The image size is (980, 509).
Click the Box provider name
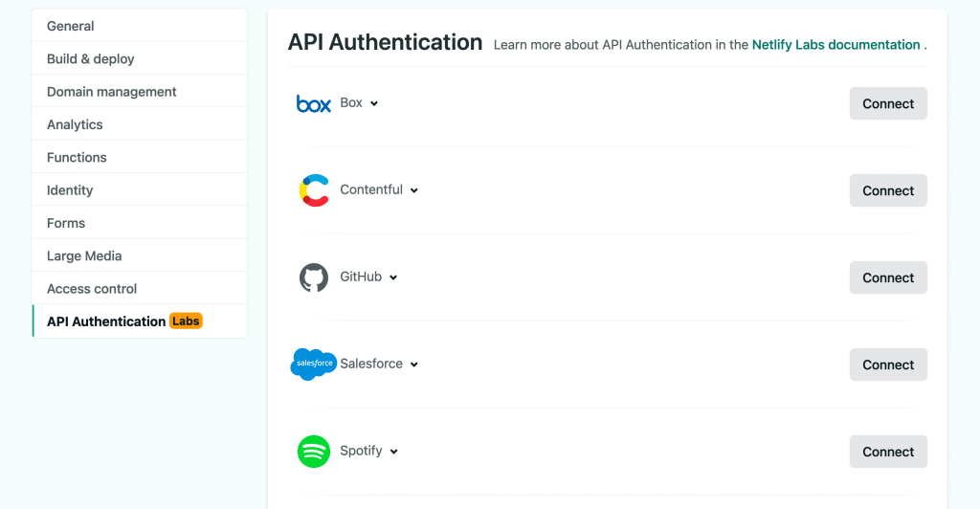tap(351, 102)
